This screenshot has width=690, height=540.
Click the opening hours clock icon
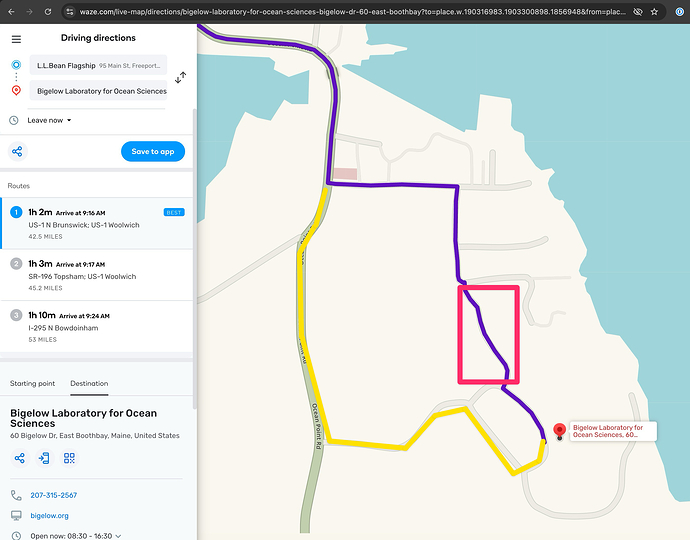(x=16, y=536)
